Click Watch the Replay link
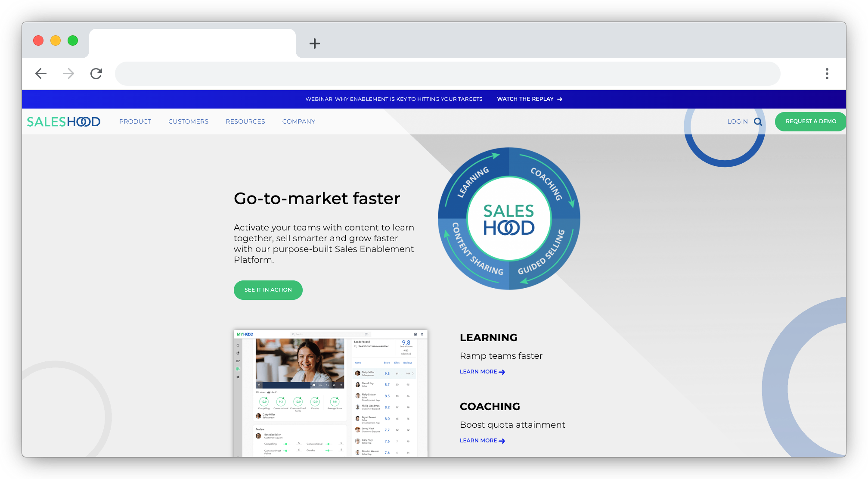This screenshot has height=479, width=868. [x=525, y=99]
